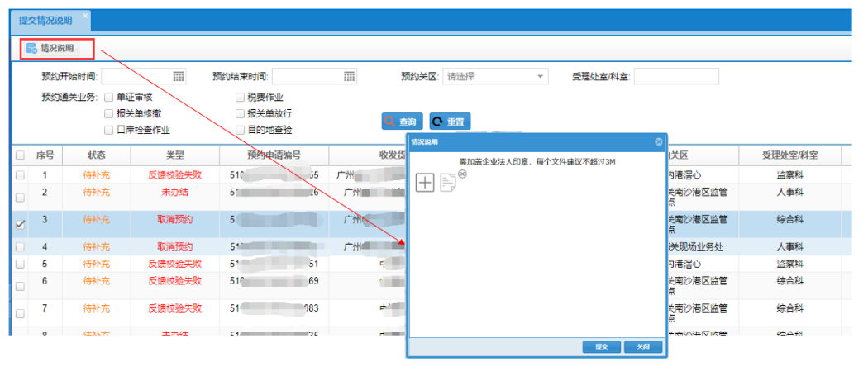Click sequence number 5 in the table

point(45,264)
